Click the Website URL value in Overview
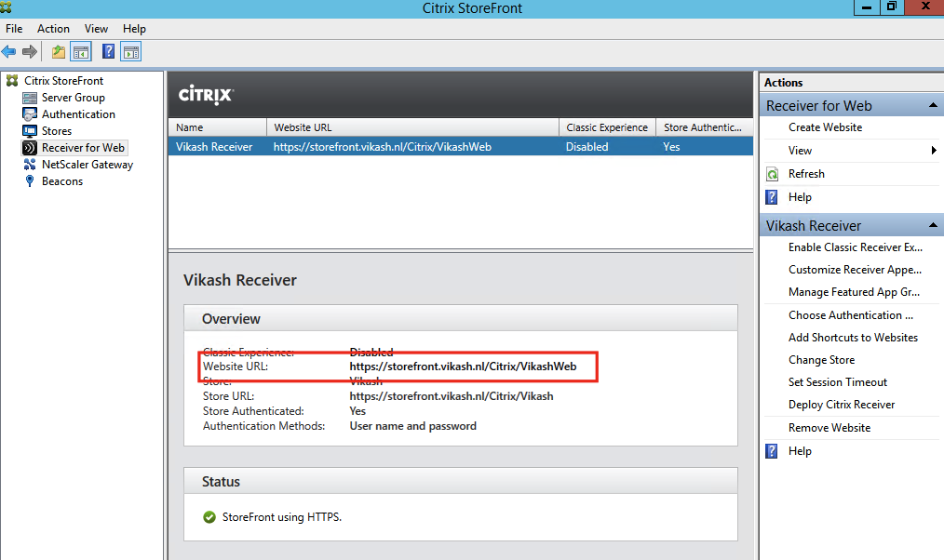Screen dimensions: 944x560 point(463,367)
